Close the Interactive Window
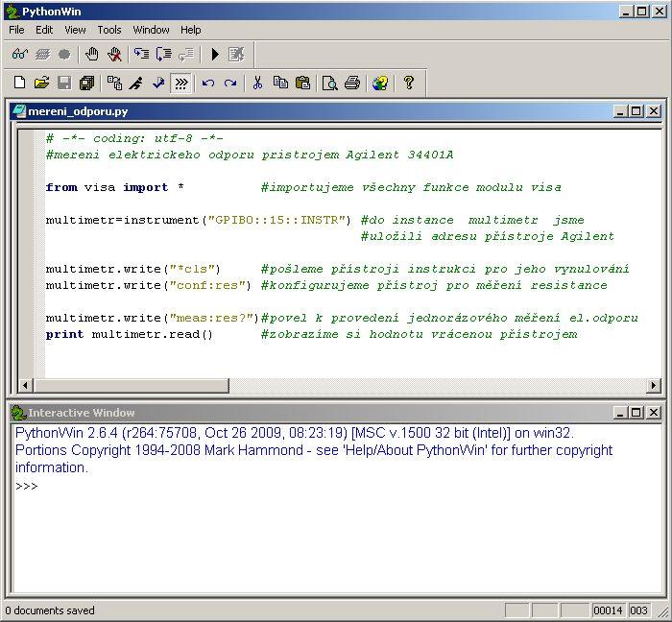This screenshot has height=622, width=672. (654, 413)
